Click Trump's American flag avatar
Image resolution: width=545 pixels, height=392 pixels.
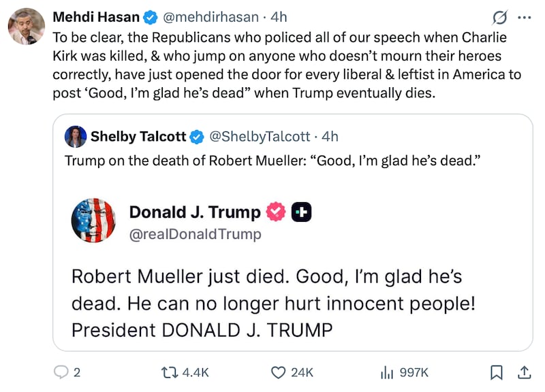[93, 220]
